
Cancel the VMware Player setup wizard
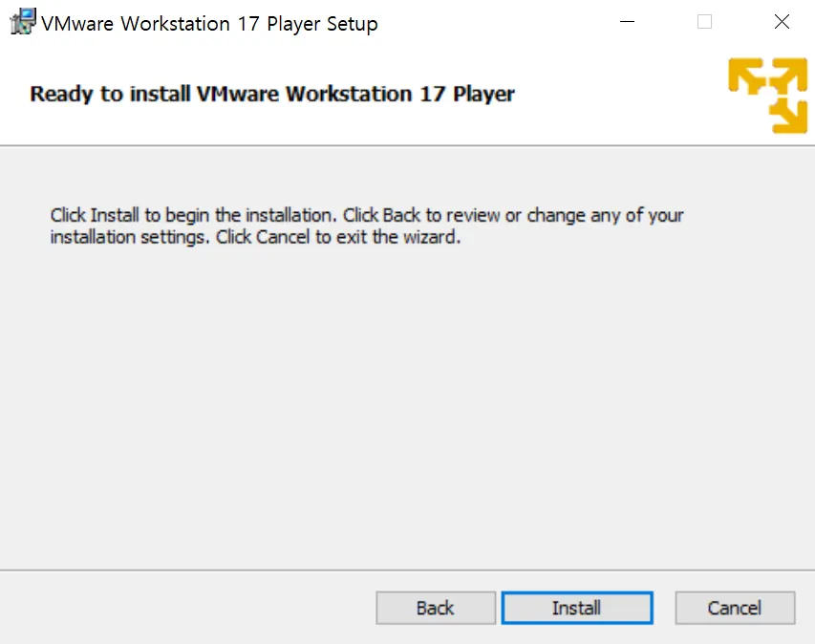pyautogui.click(x=735, y=608)
